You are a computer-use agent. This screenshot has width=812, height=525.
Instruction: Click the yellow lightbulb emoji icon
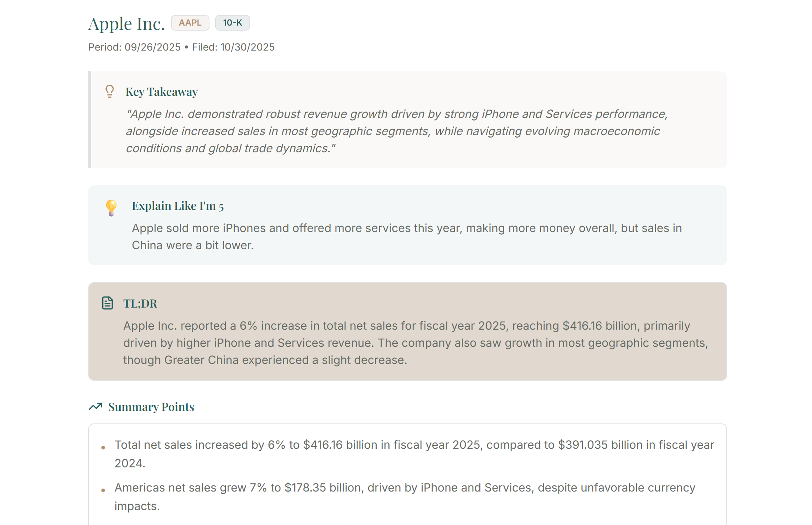[x=111, y=207]
